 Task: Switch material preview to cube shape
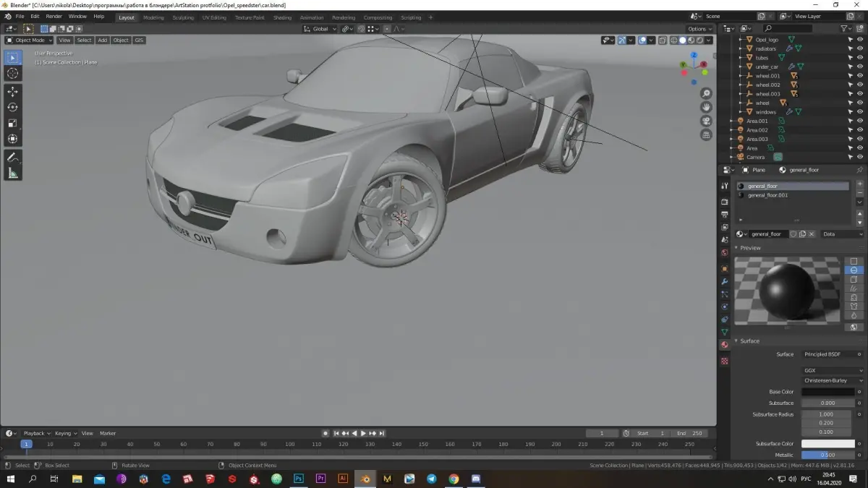[854, 279]
